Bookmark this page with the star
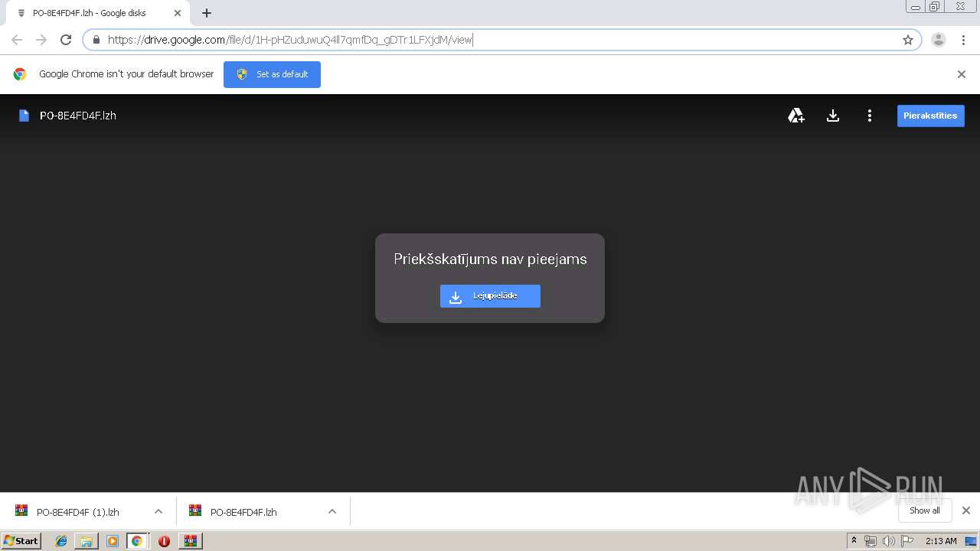 [x=908, y=40]
